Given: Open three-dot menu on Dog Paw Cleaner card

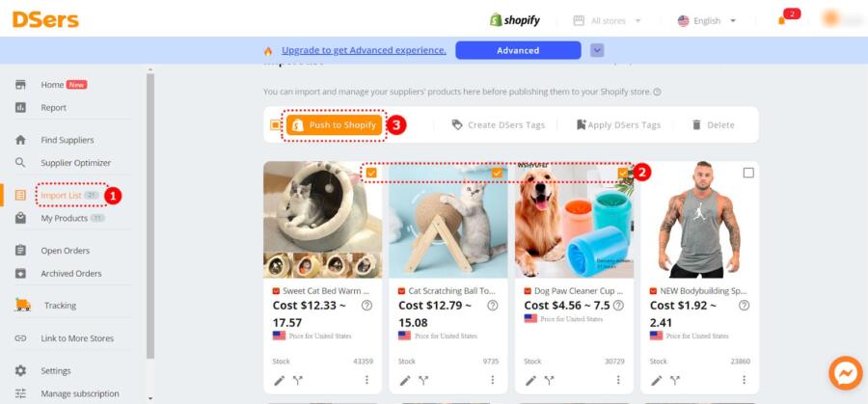Looking at the screenshot, I should (x=618, y=380).
